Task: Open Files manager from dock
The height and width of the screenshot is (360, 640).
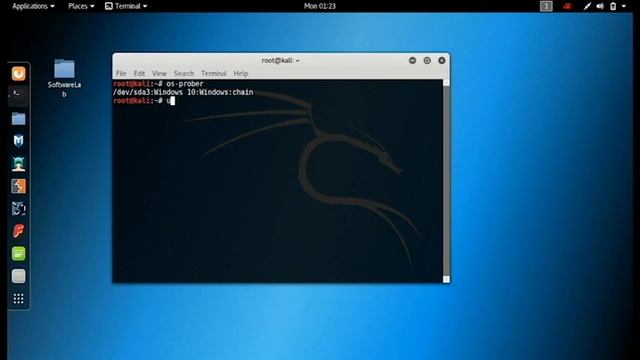Action: click(18, 119)
